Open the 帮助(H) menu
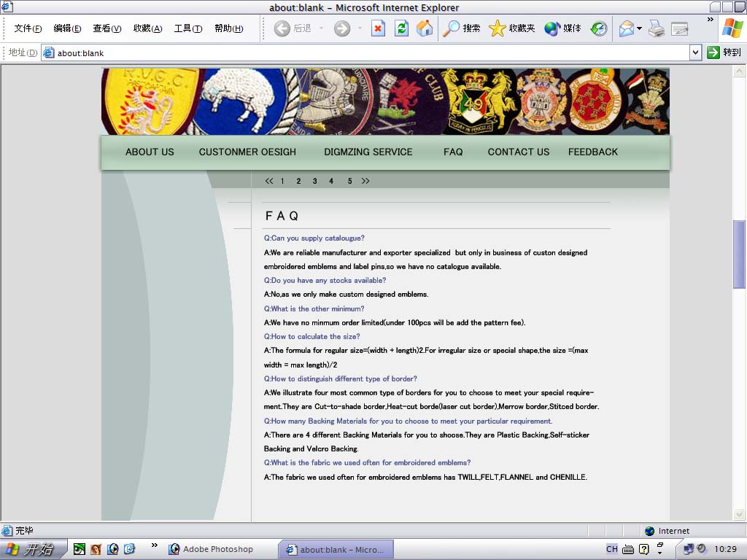 click(x=228, y=28)
